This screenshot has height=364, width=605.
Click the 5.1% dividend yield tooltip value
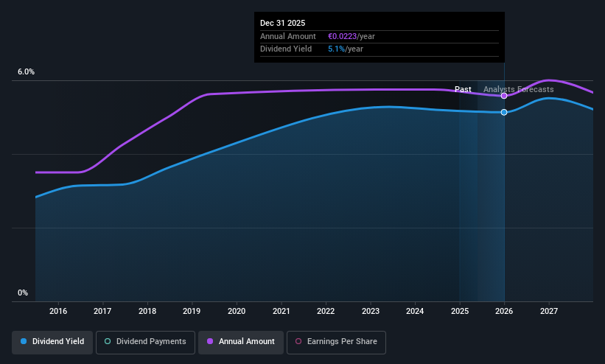pyautogui.click(x=336, y=49)
